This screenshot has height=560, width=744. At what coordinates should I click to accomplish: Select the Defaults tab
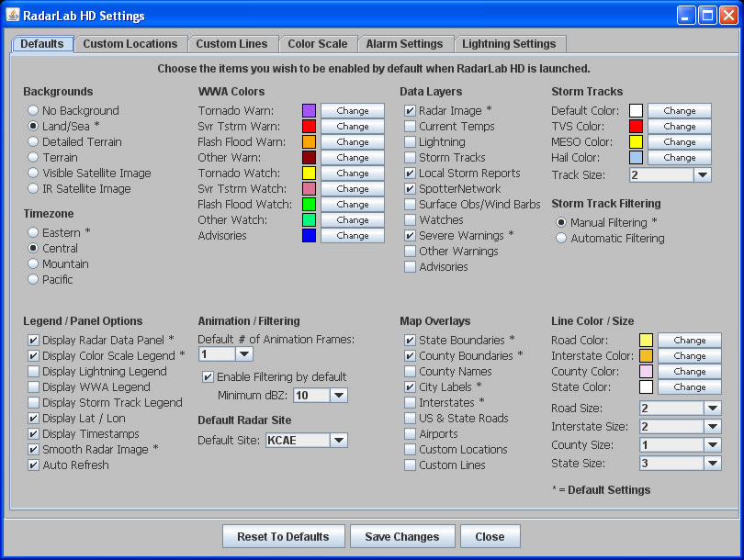coord(42,44)
